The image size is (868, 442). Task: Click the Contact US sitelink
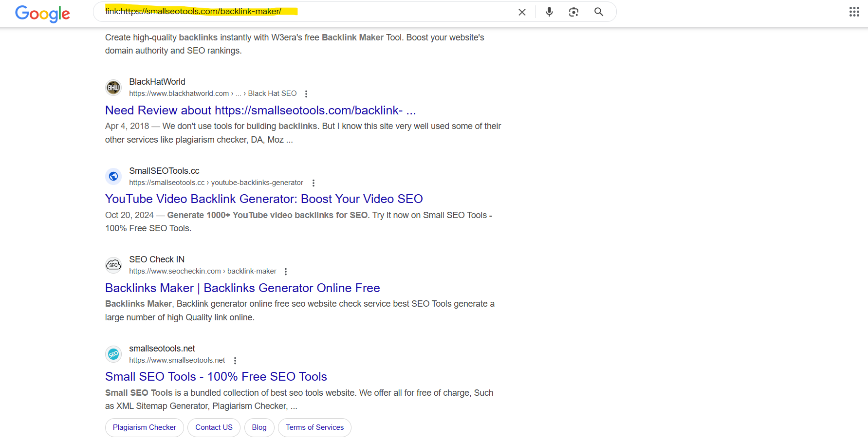pos(214,427)
